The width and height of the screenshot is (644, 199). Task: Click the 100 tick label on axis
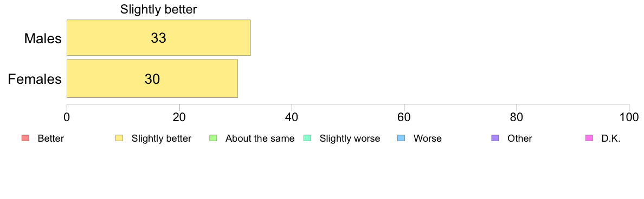tap(629, 117)
